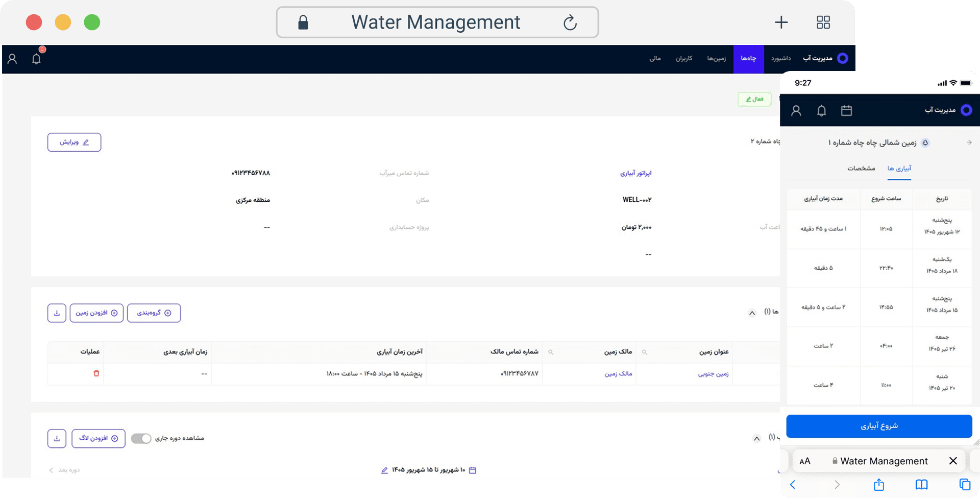980x498 pixels.
Task: Reload the Water Management page
Action: tap(570, 22)
